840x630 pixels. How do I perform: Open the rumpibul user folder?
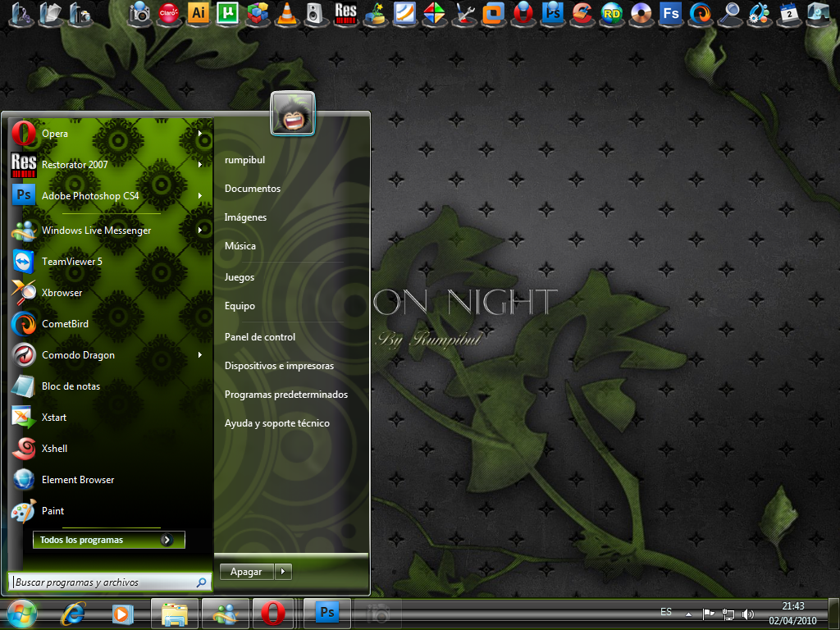tap(244, 160)
